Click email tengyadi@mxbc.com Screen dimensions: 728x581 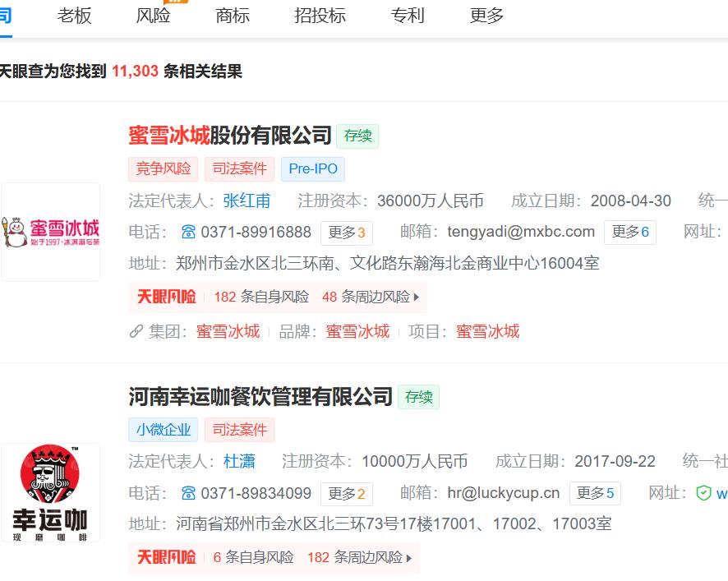[x=521, y=232]
